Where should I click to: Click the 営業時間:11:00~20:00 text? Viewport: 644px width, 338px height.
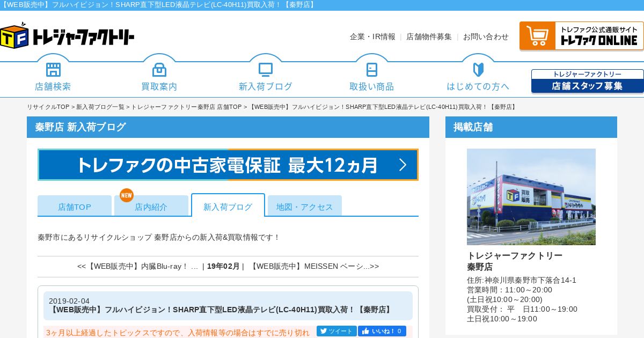(x=509, y=290)
